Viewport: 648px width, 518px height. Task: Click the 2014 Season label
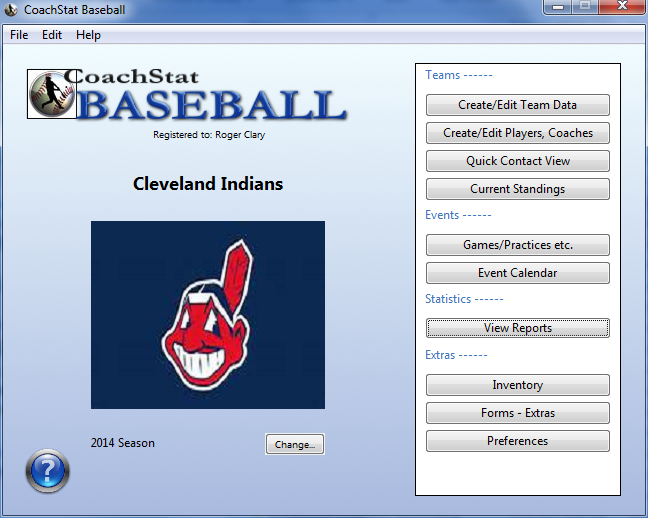123,443
